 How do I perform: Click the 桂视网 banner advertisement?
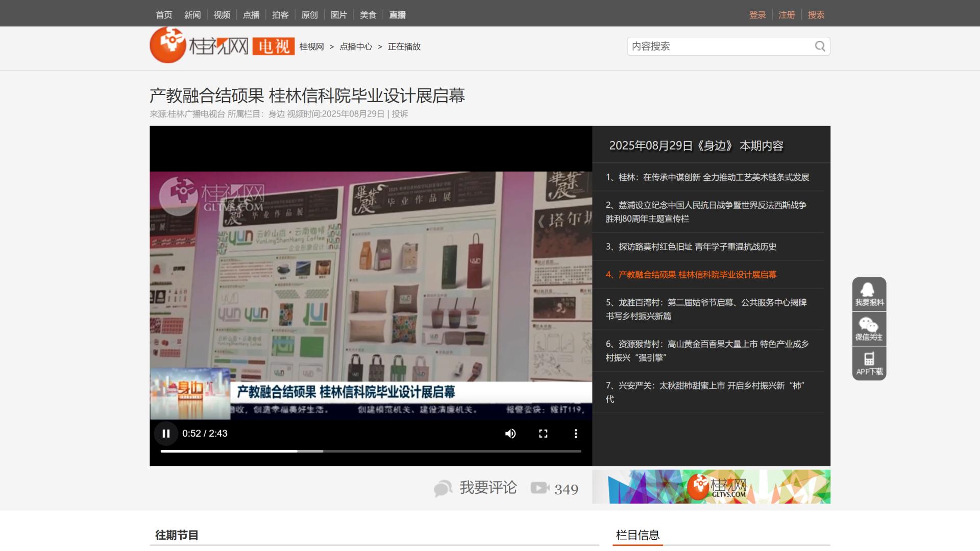click(711, 487)
